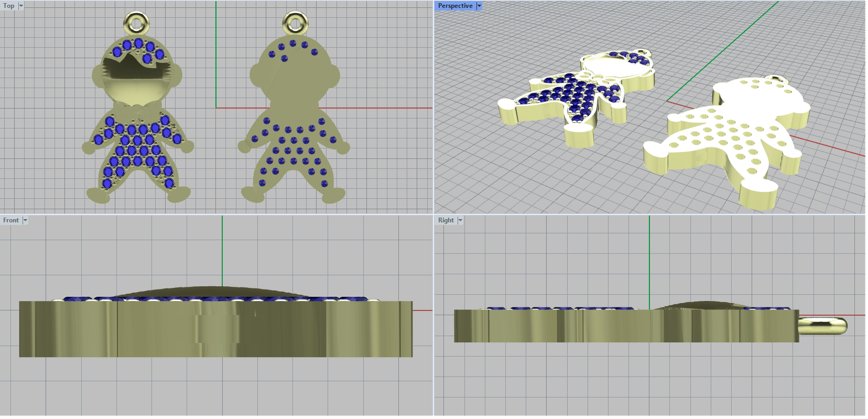Click the head of back-side pendant in Top view
The height and width of the screenshot is (419, 868).
[x=295, y=76]
